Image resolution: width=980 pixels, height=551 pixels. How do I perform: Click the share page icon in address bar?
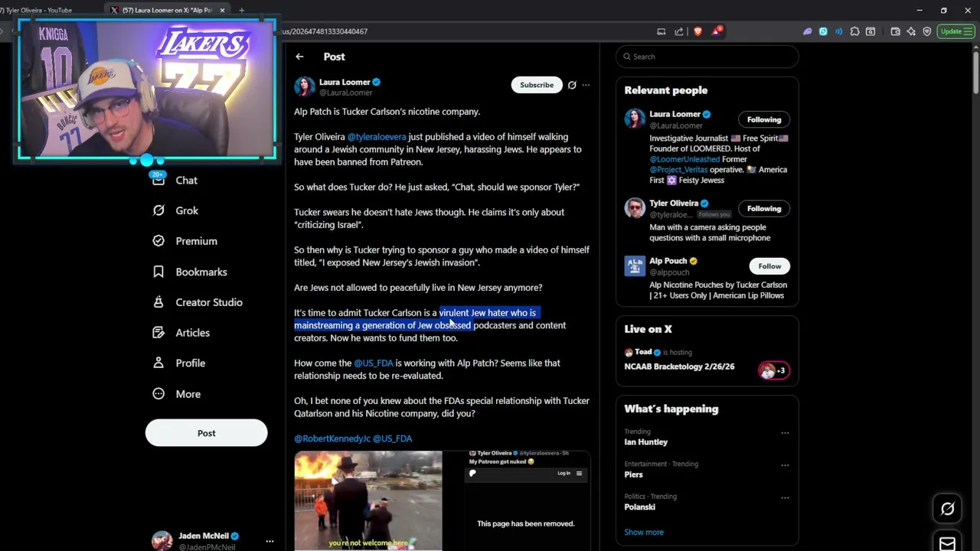[x=679, y=31]
